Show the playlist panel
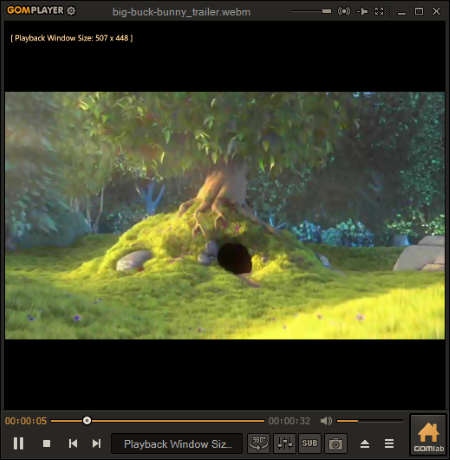This screenshot has height=460, width=450. pyautogui.click(x=389, y=444)
